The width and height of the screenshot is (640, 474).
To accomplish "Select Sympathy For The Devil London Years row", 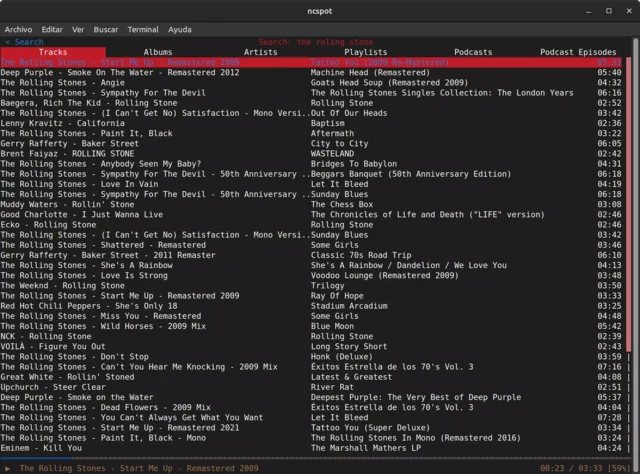I will pyautogui.click(x=311, y=93).
